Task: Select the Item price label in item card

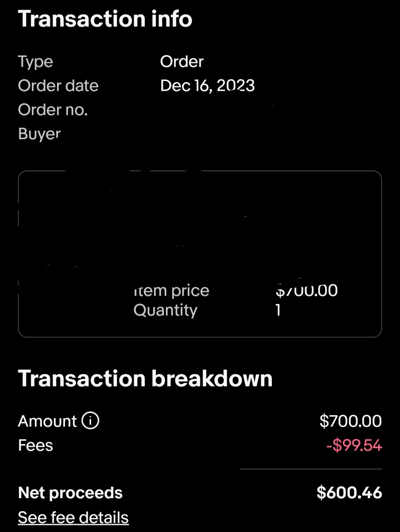Action: coord(171,290)
